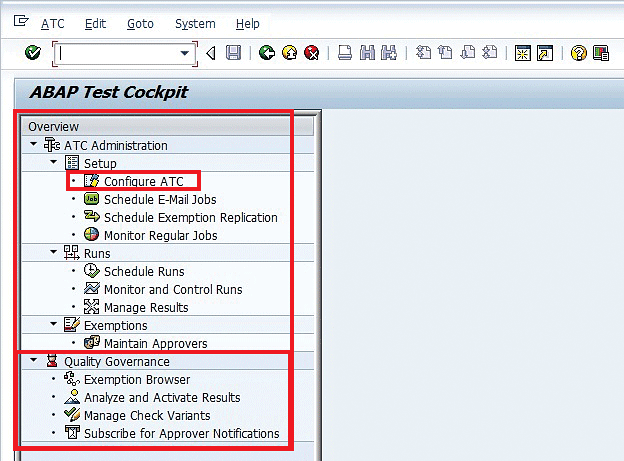Image resolution: width=624 pixels, height=461 pixels.
Task: Collapse the Quality Governance node
Action: click(34, 360)
